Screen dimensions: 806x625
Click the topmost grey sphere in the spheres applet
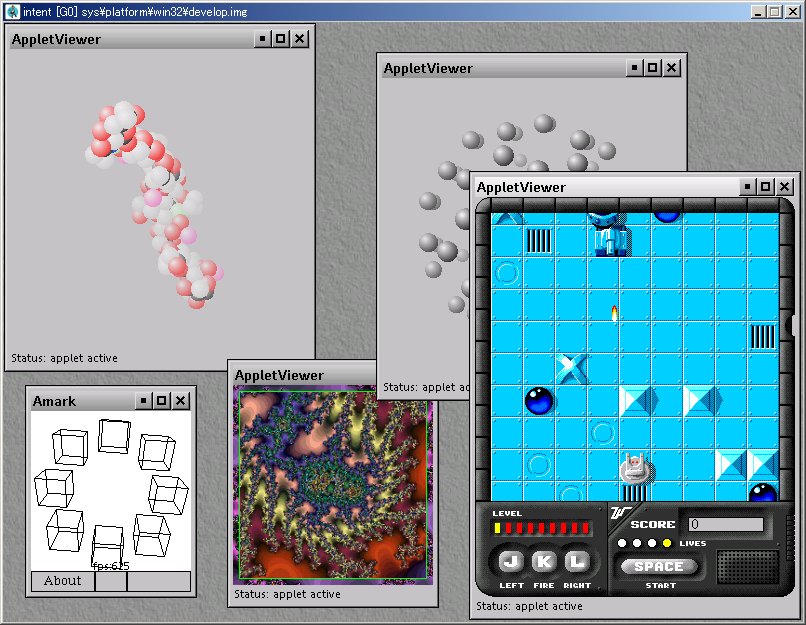[x=544, y=123]
